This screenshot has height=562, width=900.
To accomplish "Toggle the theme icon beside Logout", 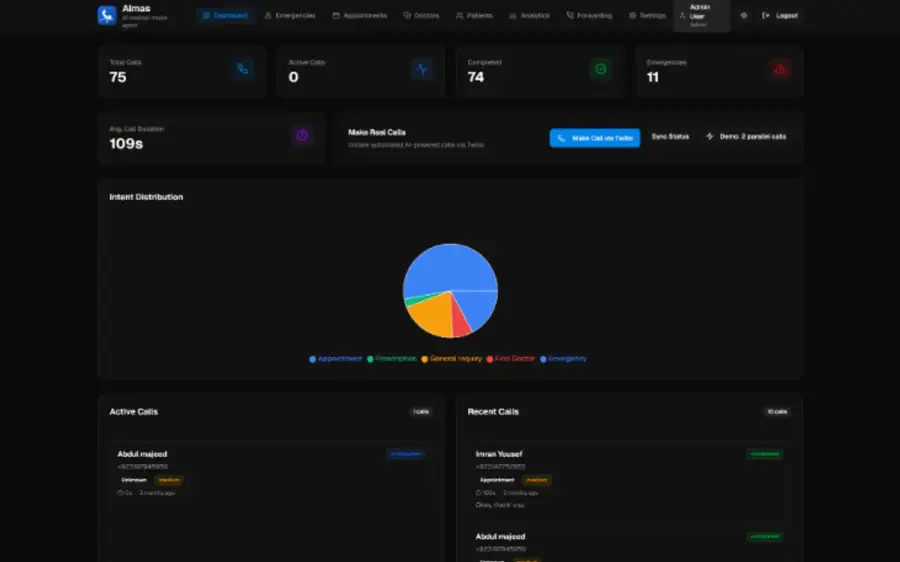I will point(744,15).
